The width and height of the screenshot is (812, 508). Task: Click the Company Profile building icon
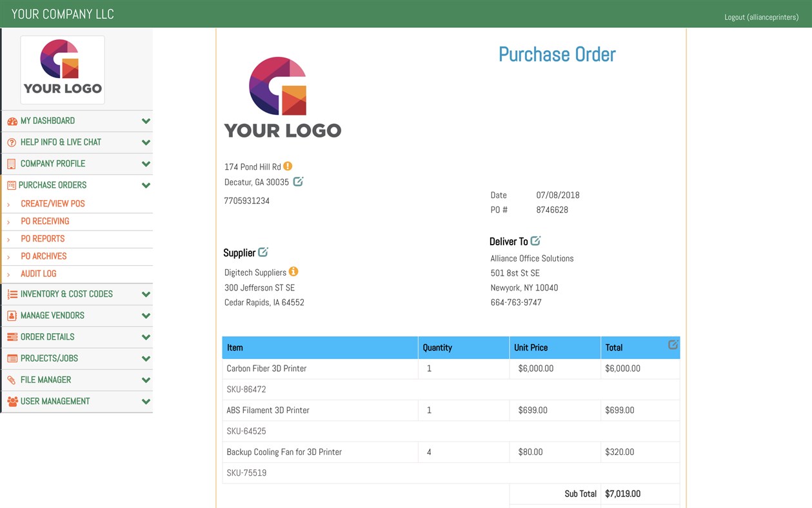tap(12, 163)
